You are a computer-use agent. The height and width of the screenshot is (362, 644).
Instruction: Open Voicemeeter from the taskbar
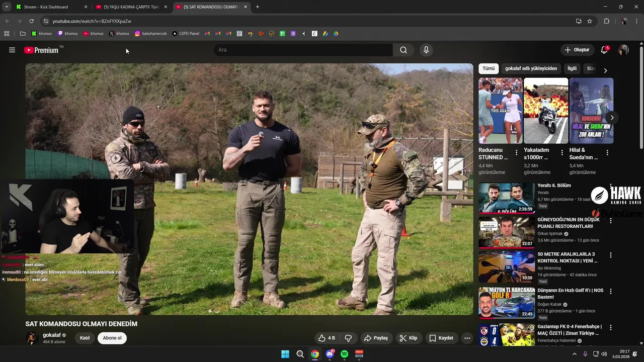pos(359,354)
